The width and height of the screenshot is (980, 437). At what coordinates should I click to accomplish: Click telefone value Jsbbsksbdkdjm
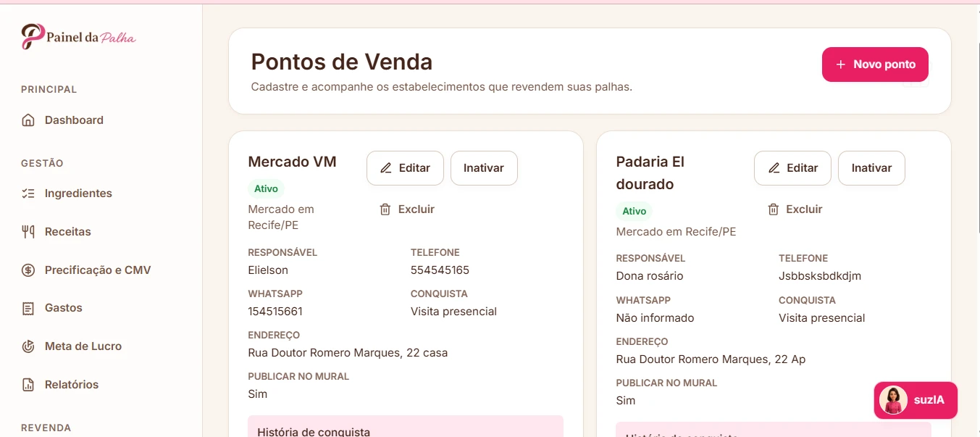(820, 276)
